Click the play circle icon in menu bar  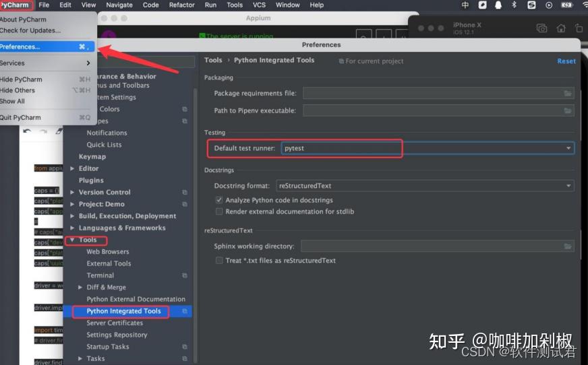tap(549, 5)
